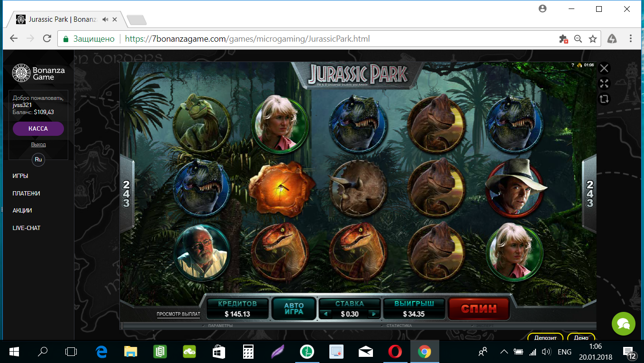This screenshot has width=644, height=363.
Task: Click the Dilophosaurus reel symbol
Action: [x=201, y=123]
